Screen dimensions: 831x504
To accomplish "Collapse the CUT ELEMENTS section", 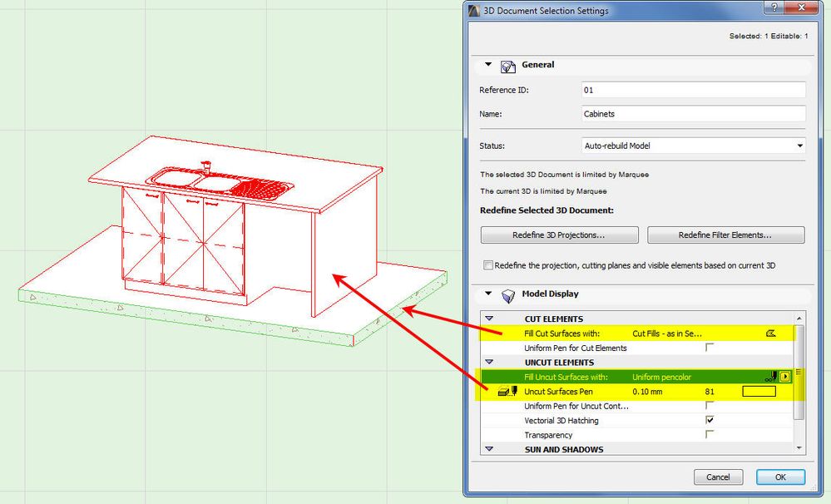I will pos(488,319).
